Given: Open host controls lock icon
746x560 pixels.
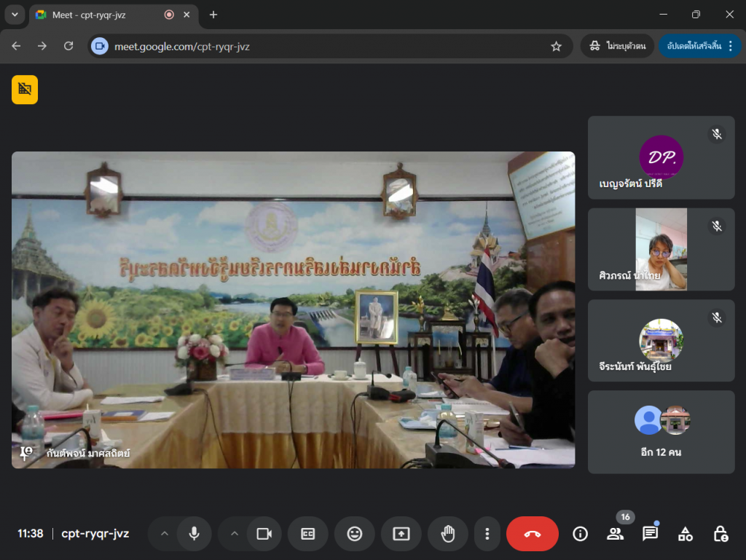Looking at the screenshot, I should click(x=720, y=534).
